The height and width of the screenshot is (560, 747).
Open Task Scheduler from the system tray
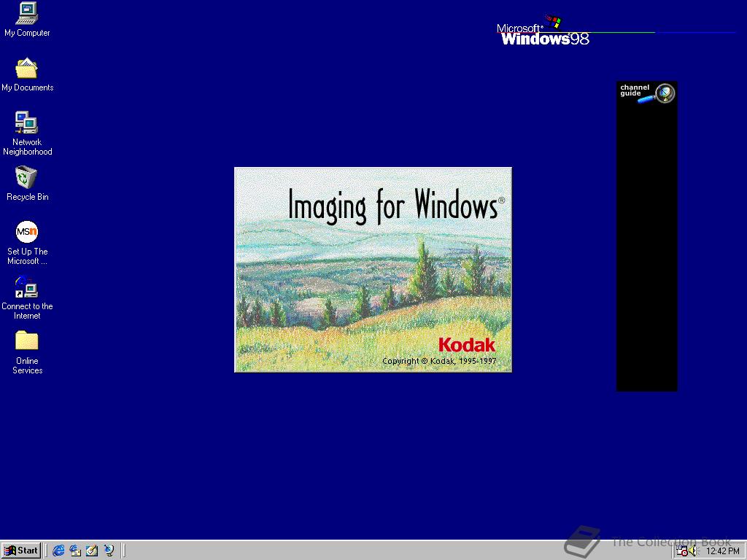(681, 551)
